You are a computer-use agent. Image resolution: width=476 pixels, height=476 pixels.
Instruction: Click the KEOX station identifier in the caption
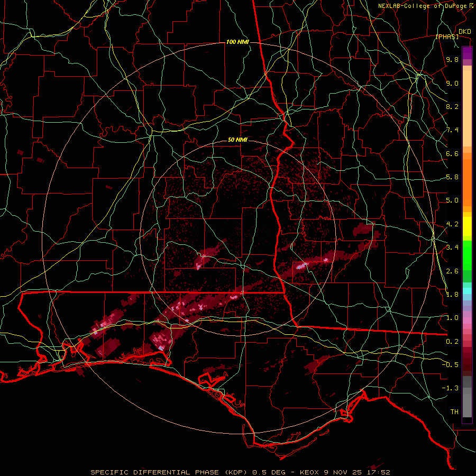[309, 472]
